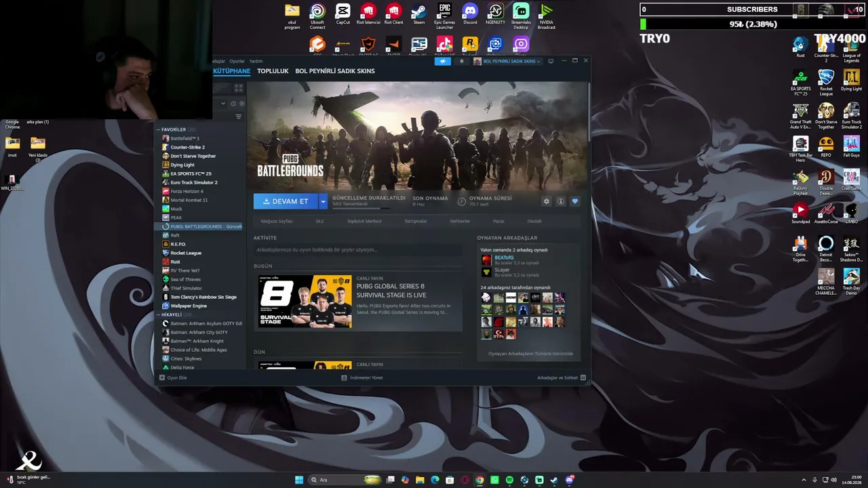Open Oyunlar menu in Steam

(x=237, y=61)
